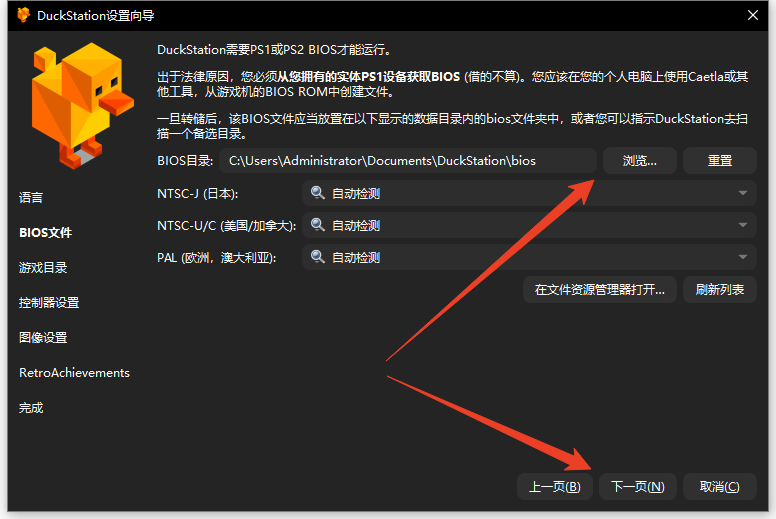Select the 语言 step in sidebar
Screen dimensions: 776x519
pos(31,197)
